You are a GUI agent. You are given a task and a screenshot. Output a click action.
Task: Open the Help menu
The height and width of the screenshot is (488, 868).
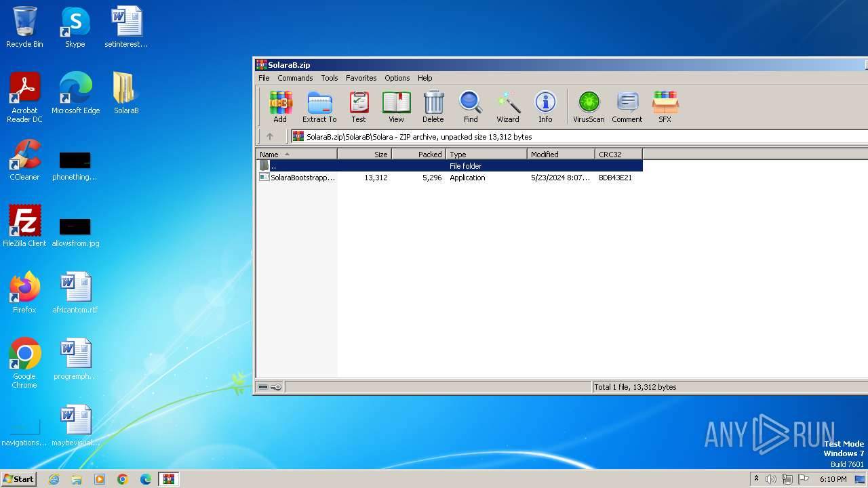tap(425, 78)
